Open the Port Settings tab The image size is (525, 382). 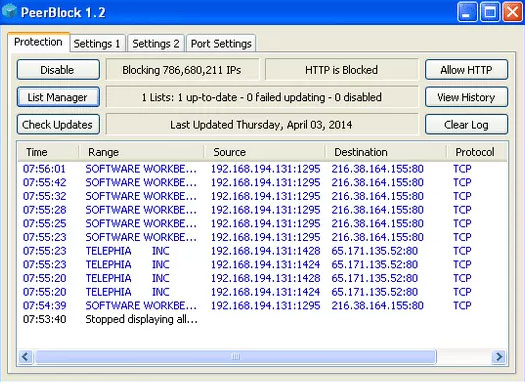point(221,44)
